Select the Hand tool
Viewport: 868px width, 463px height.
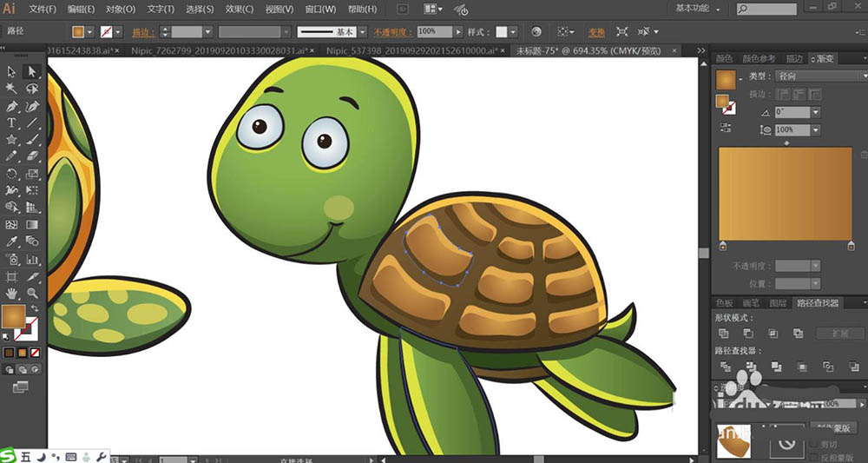11,293
